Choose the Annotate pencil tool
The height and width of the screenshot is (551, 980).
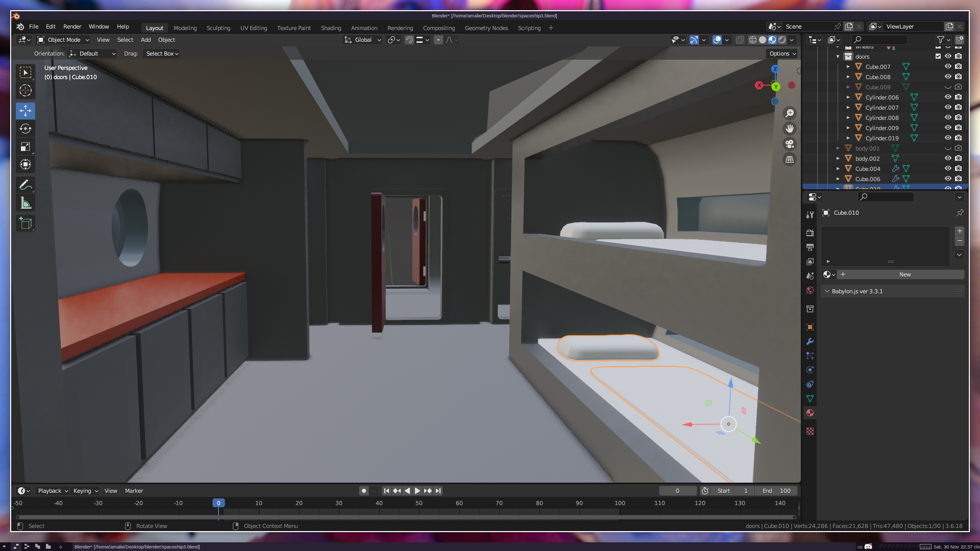click(26, 185)
